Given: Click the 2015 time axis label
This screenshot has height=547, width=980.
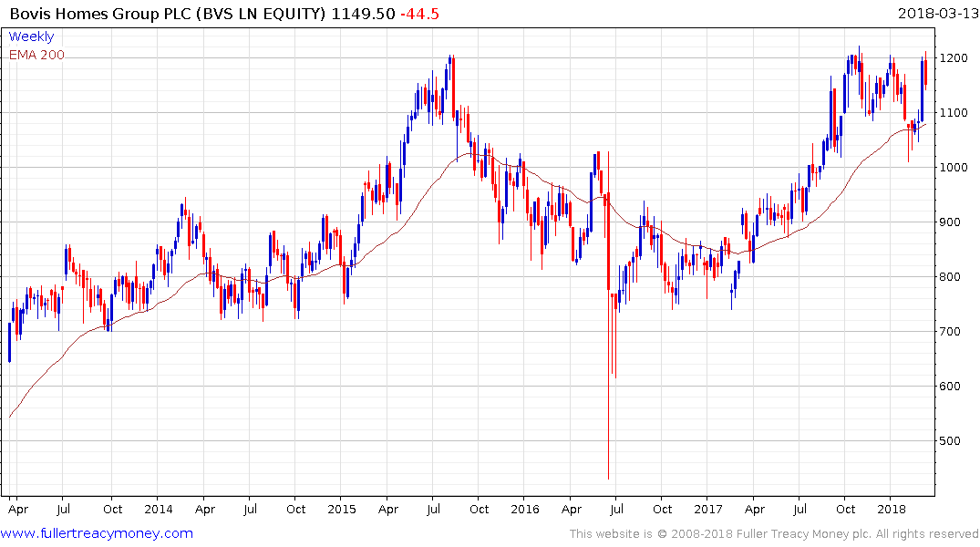Looking at the screenshot, I should click(x=341, y=509).
